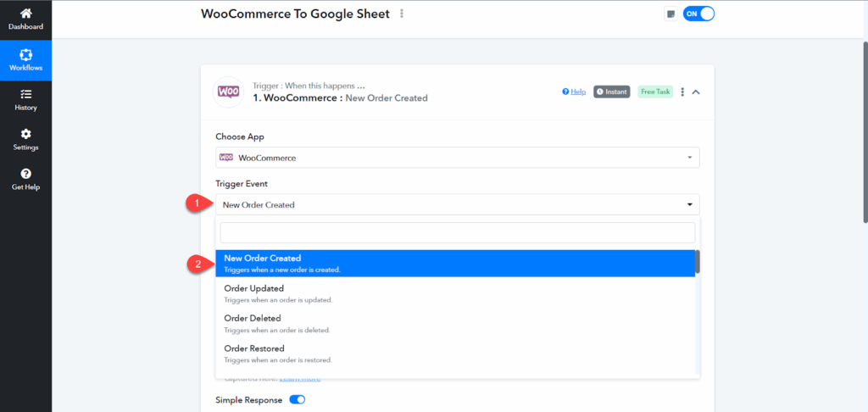Open the Trigger Event dropdown
Viewport: 868px width, 412px height.
(x=457, y=204)
